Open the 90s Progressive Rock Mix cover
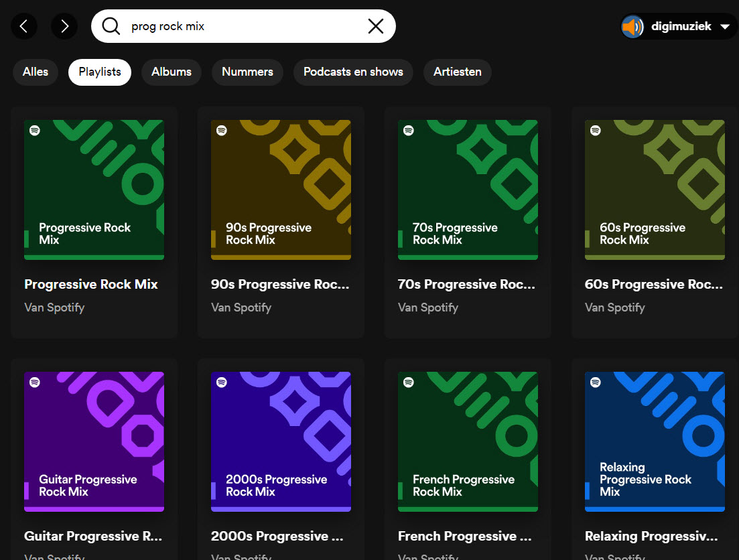 [x=281, y=190]
